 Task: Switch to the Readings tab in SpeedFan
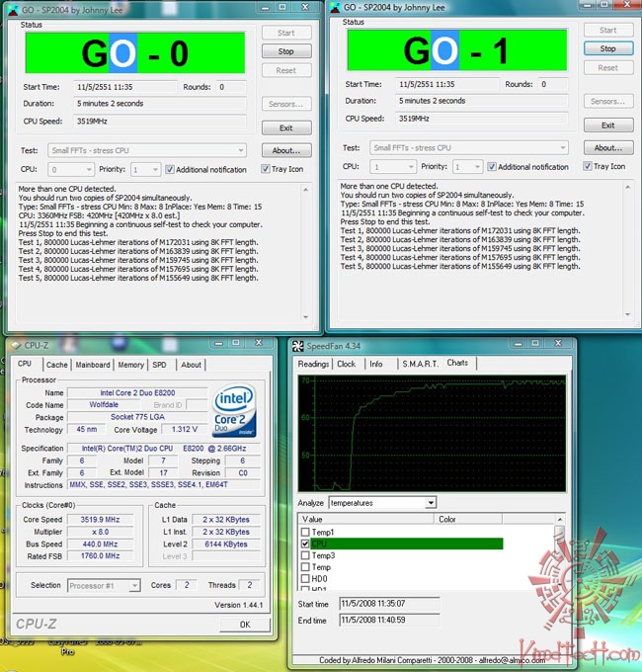click(313, 364)
